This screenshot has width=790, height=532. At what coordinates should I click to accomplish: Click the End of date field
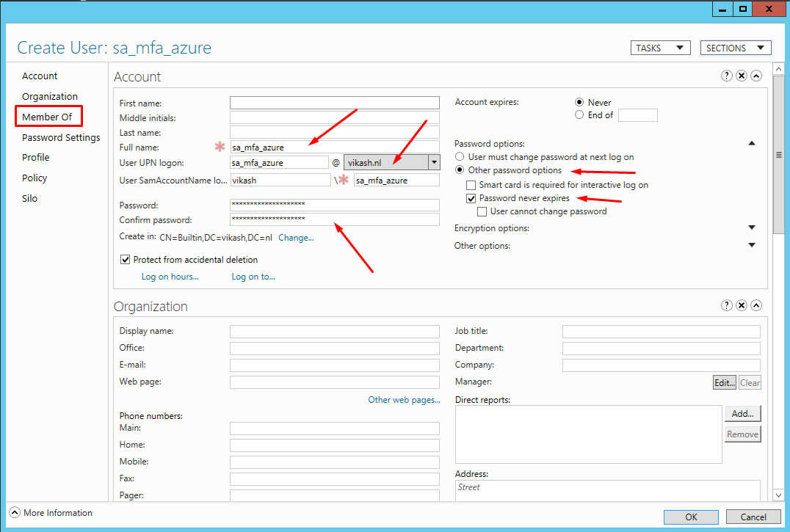pyautogui.click(x=638, y=115)
